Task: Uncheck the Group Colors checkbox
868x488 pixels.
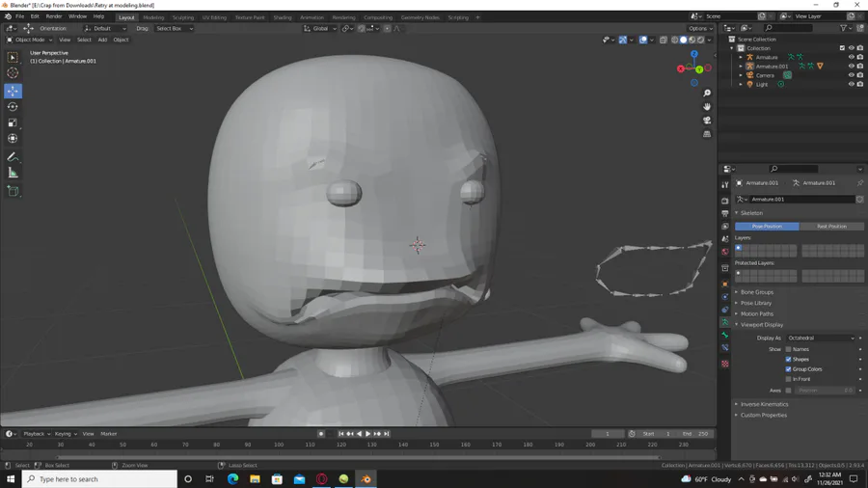Action: pos(788,369)
